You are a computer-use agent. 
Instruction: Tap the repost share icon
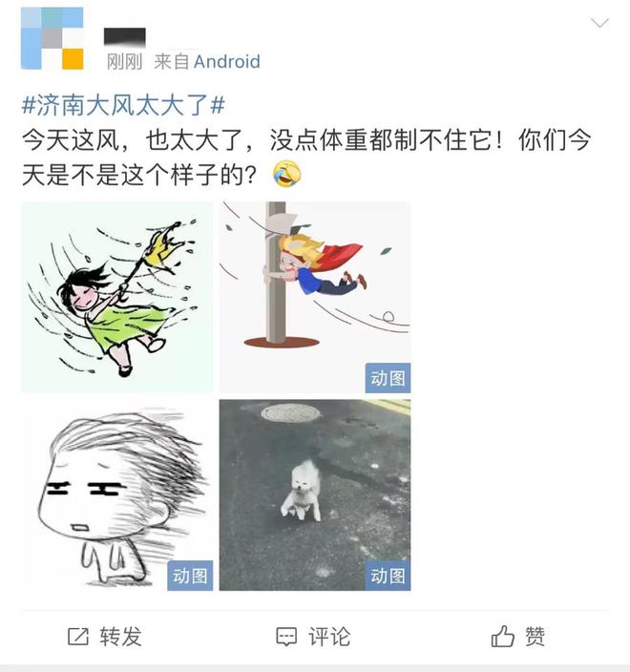(78, 637)
